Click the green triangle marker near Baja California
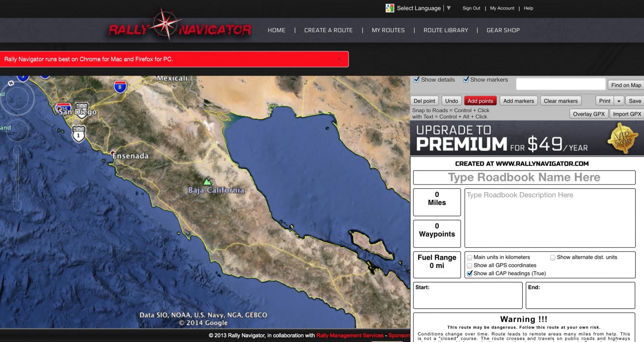The width and height of the screenshot is (644, 342). click(207, 181)
